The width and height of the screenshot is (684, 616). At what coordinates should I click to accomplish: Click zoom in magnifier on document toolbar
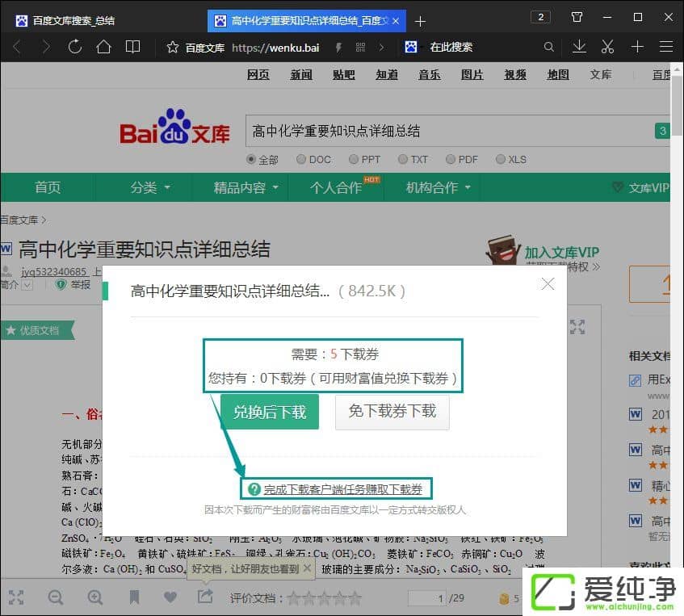coord(95,597)
